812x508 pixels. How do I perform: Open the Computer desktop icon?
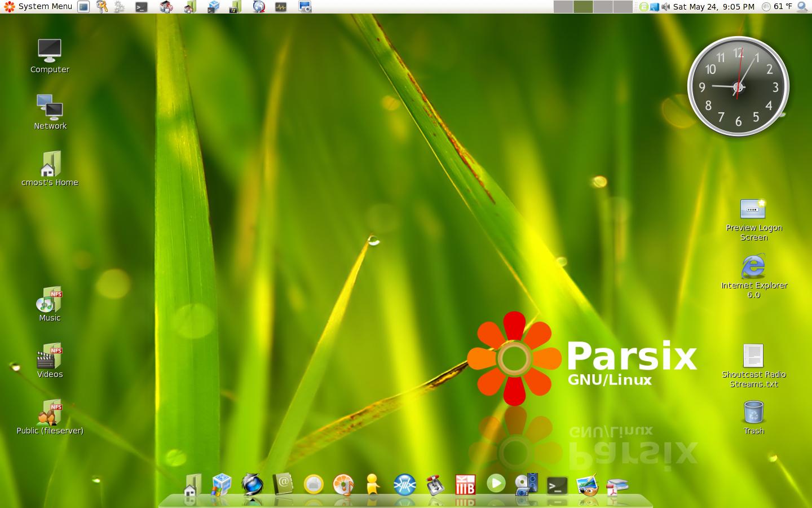click(x=50, y=56)
